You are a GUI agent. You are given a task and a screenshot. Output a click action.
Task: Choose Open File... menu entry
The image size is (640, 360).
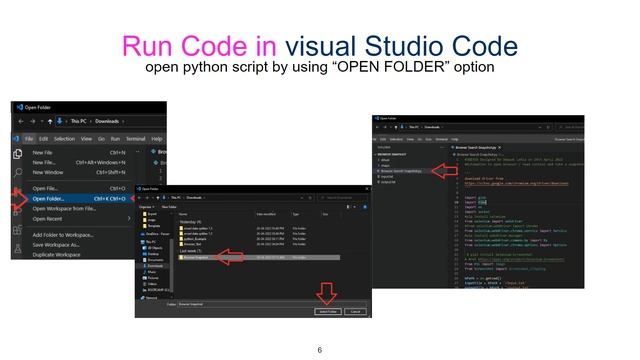tap(79, 189)
